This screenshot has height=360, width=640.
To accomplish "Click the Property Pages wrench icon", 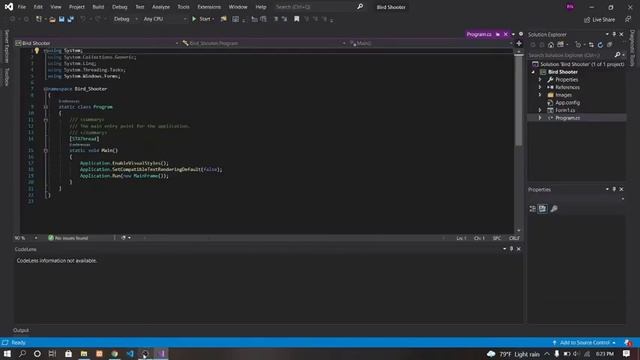I will [x=554, y=209].
